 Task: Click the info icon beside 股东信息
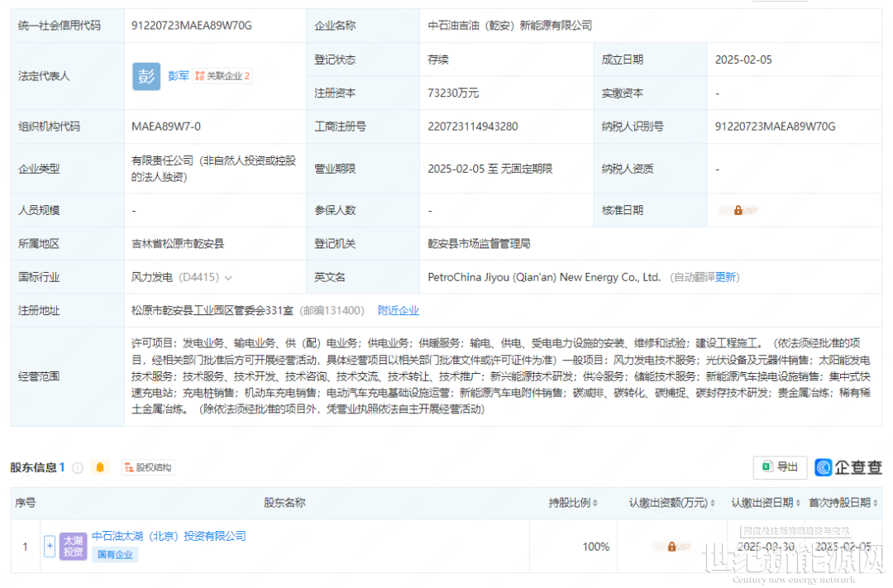pyautogui.click(x=78, y=468)
